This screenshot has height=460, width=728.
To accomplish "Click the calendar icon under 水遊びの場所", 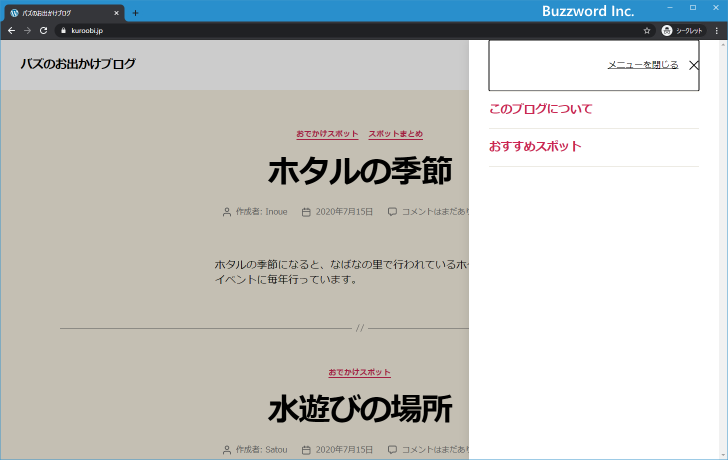I will (306, 450).
